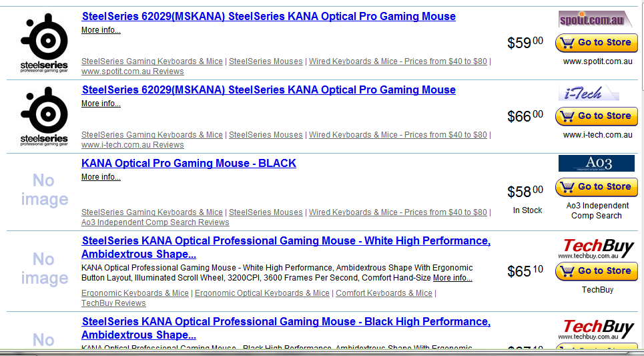Open the White SteelSeries KANA Professional mouse title
The width and height of the screenshot is (644, 356).
[x=286, y=247]
